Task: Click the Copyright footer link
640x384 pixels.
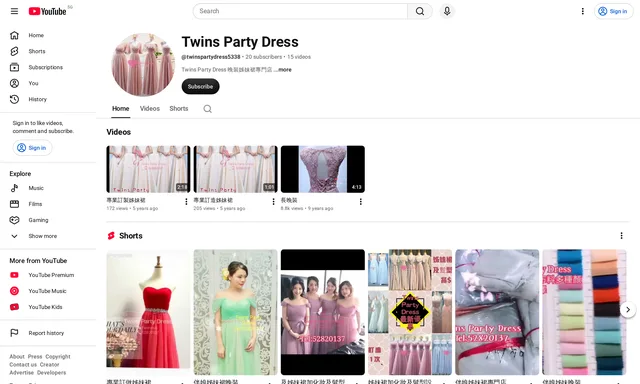Action: click(58, 357)
